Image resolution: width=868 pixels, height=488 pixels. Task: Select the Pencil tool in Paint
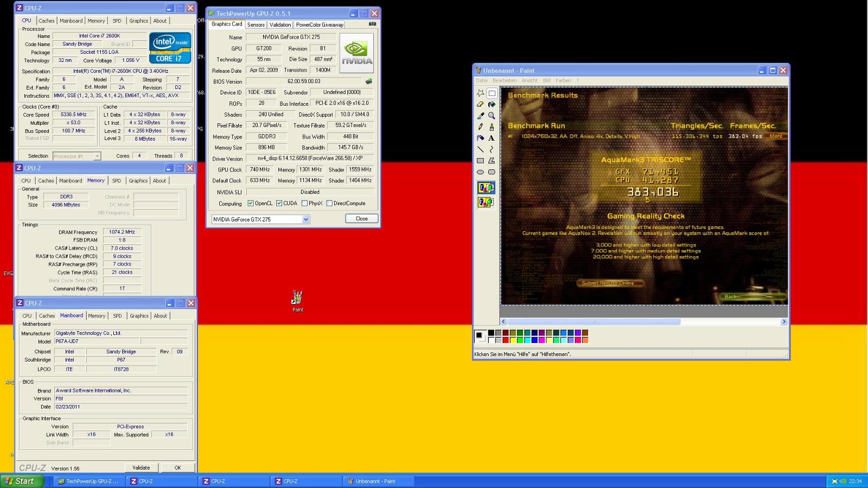coord(480,126)
